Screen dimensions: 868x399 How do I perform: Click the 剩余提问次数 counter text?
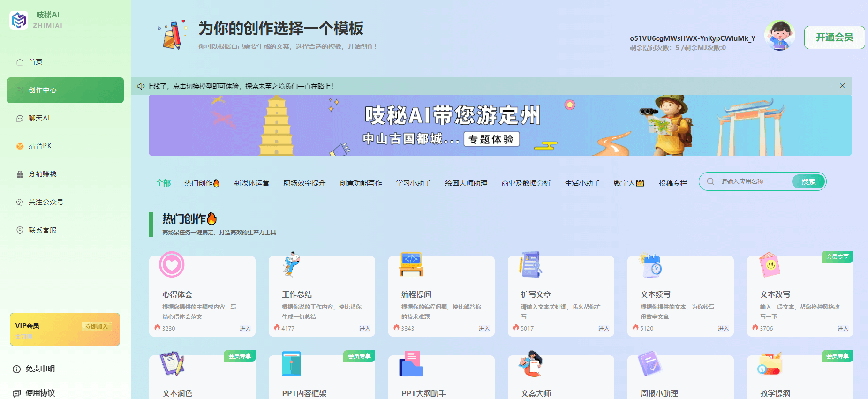point(678,48)
